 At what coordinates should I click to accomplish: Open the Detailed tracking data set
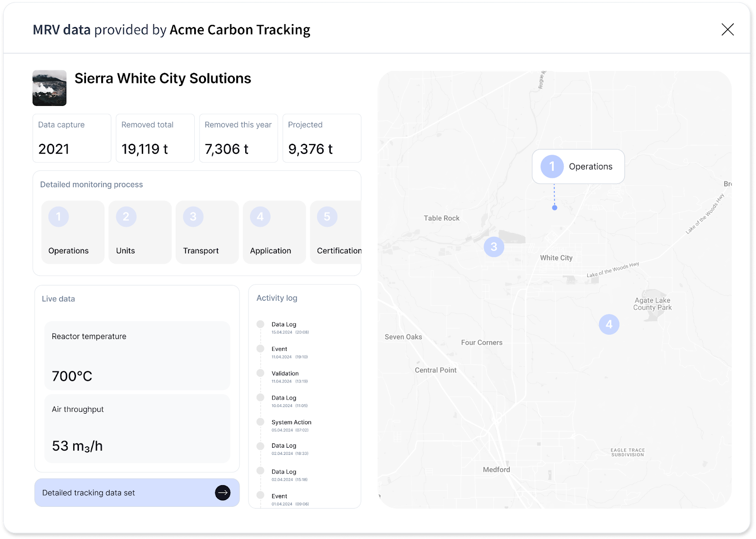(x=137, y=493)
